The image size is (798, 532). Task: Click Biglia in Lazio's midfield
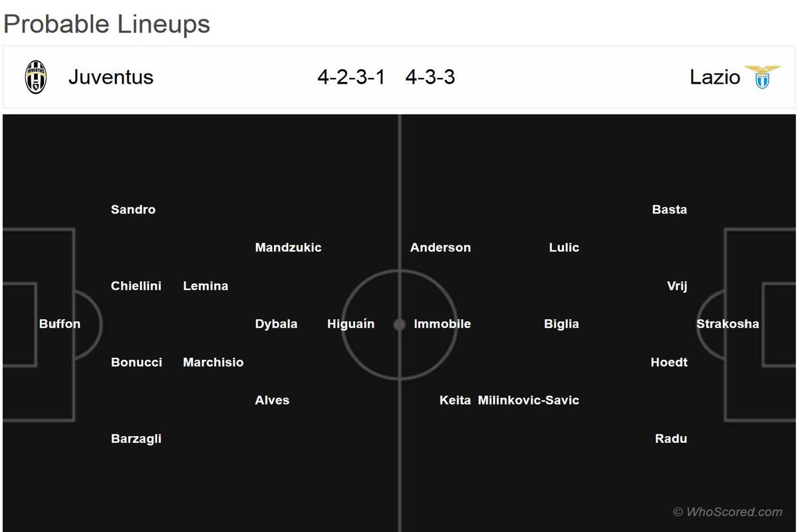(x=561, y=324)
